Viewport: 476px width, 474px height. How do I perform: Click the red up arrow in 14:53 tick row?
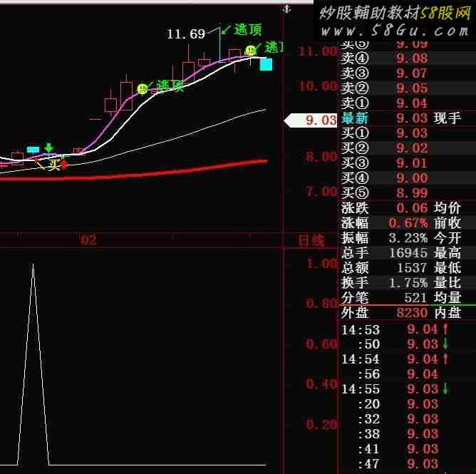pos(445,329)
